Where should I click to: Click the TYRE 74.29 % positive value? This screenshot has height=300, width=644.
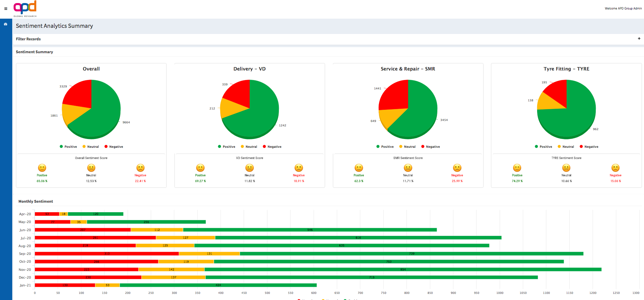point(517,181)
